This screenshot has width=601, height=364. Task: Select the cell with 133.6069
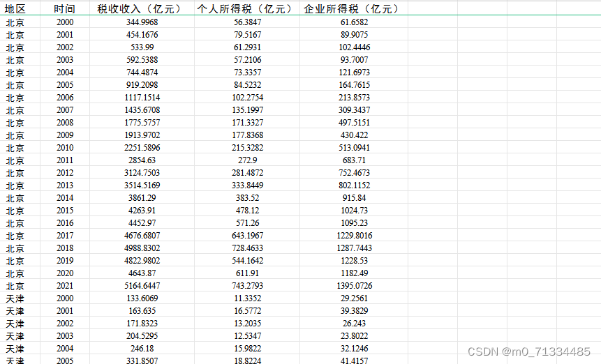142,298
